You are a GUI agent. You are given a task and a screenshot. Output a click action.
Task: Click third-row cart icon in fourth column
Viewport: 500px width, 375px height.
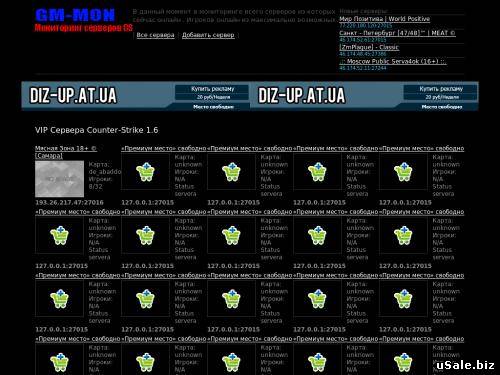318,299
